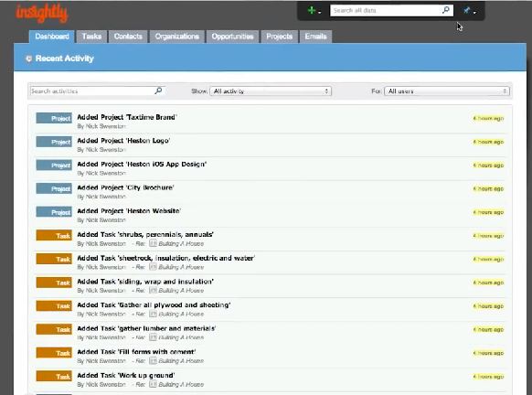Screen dimensions: 532x395
Task: Open Added Project 'City Brochure' entry
Action: (x=125, y=187)
